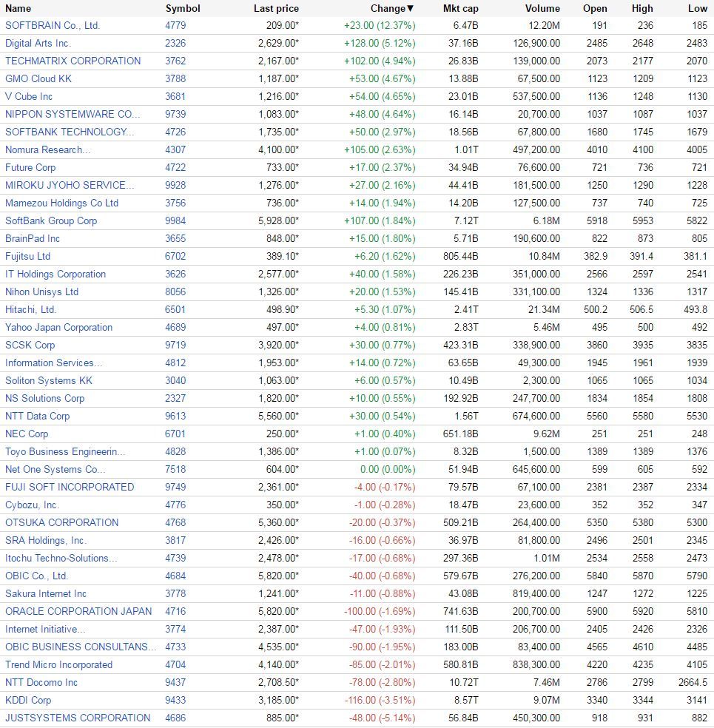Click ticker symbol 4689
The height and width of the screenshot is (728, 714).
[175, 327]
